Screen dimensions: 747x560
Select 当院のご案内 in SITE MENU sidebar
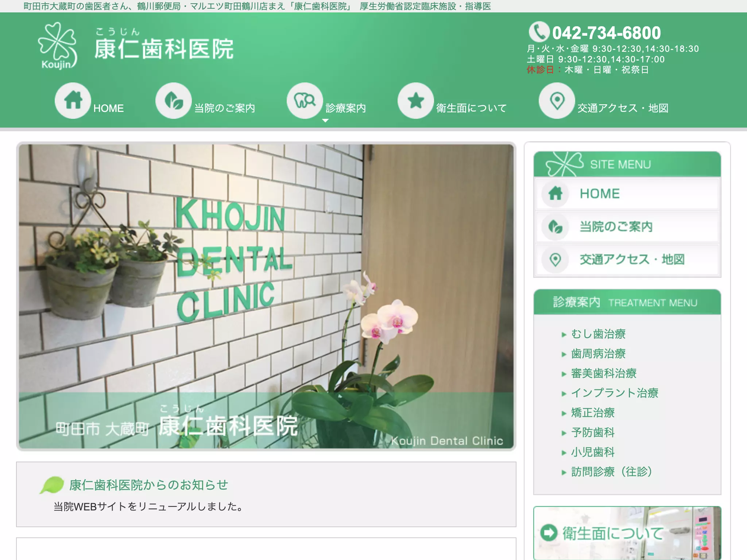(627, 227)
